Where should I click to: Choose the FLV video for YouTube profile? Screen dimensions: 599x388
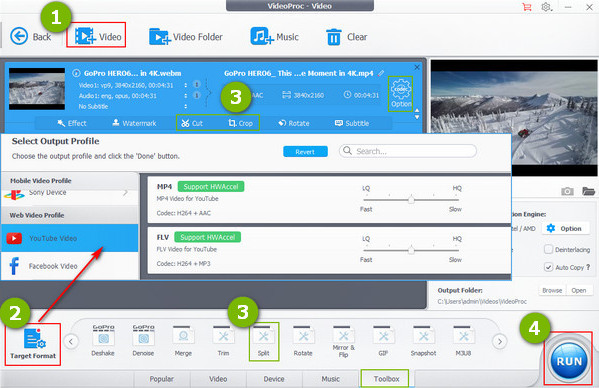(x=329, y=250)
